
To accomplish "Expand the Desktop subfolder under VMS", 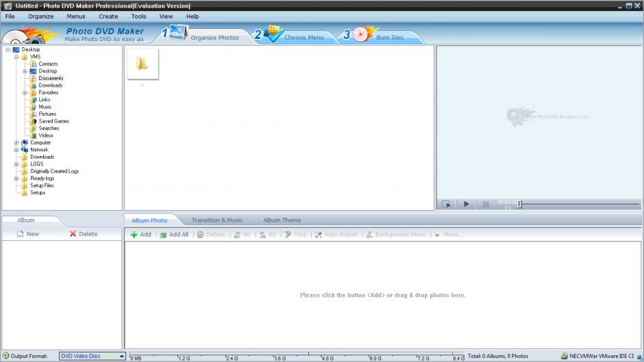I will [25, 71].
